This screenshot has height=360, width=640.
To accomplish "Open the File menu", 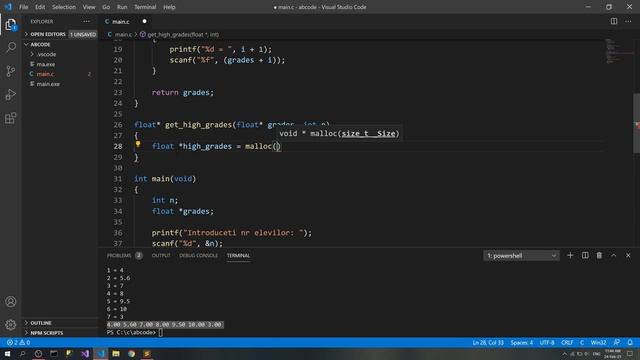I will pyautogui.click(x=24, y=7).
